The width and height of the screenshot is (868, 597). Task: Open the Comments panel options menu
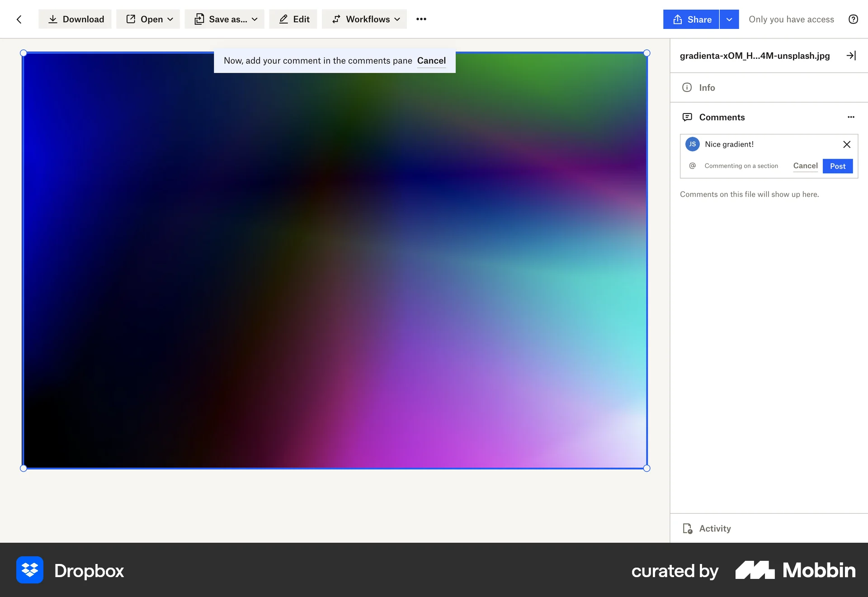click(851, 117)
